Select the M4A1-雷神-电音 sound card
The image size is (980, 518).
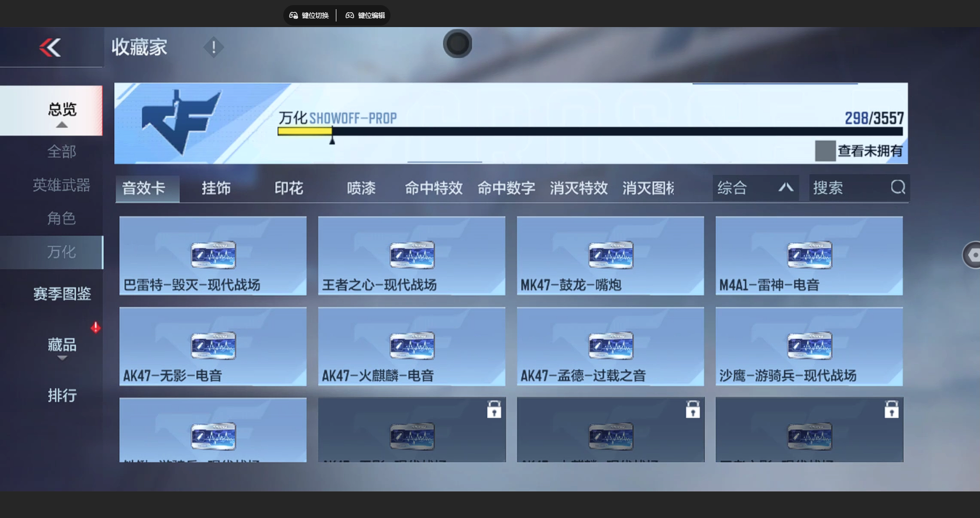pos(809,256)
